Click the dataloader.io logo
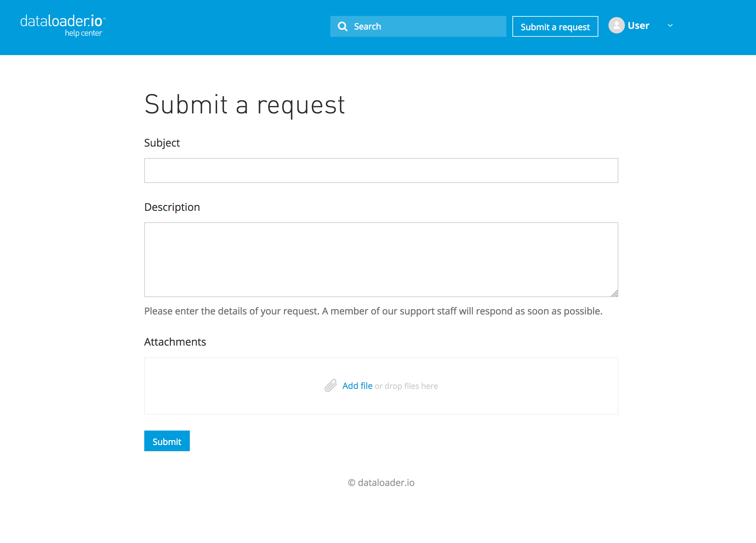The height and width of the screenshot is (543, 756). tap(62, 21)
